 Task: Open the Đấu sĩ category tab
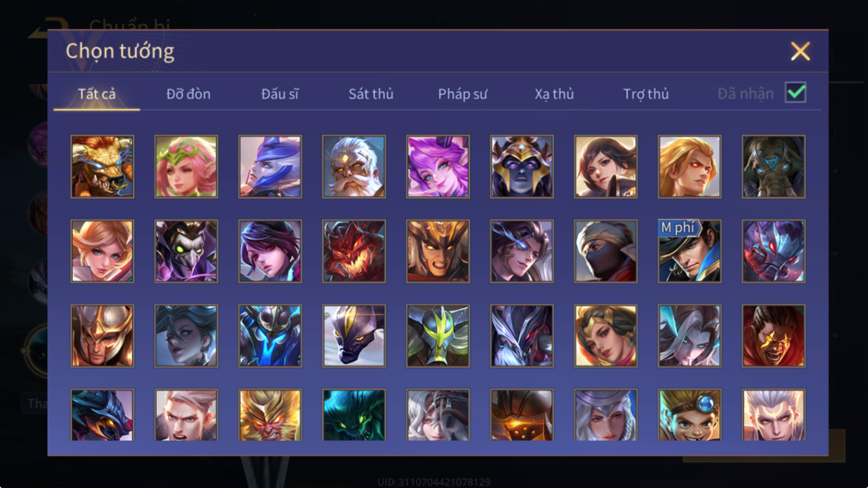[x=279, y=94]
